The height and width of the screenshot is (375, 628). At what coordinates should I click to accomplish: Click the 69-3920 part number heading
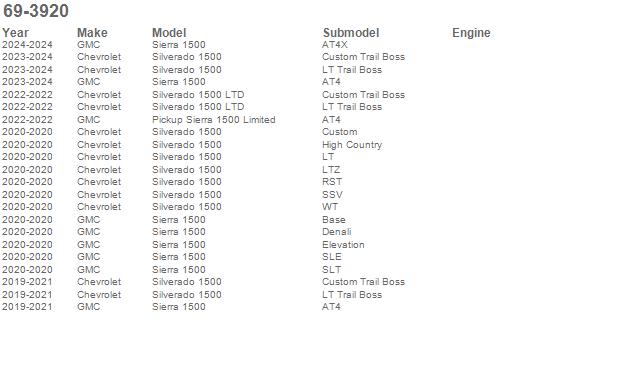coord(36,11)
